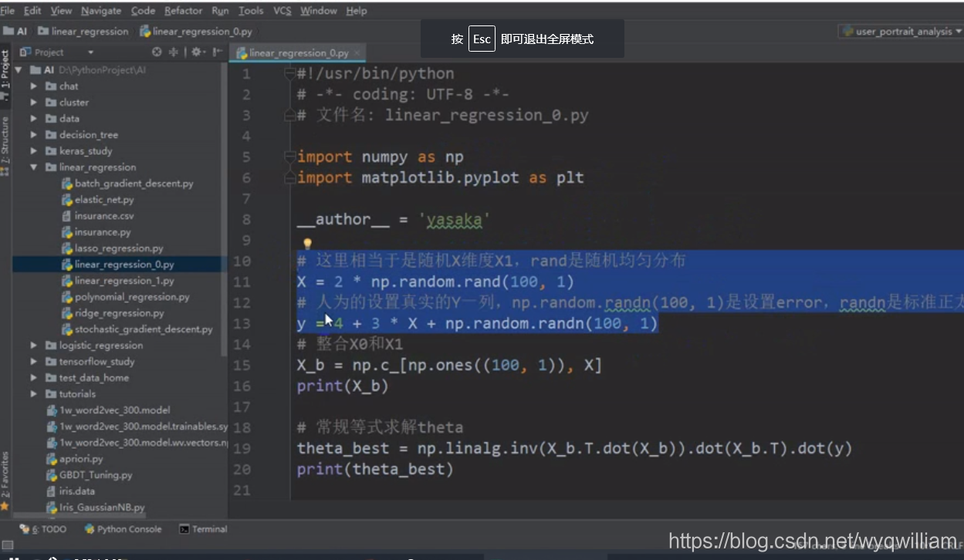Viewport: 964px width, 560px height.
Task: Click in code line 19 theta_best
Action: pyautogui.click(x=575, y=448)
